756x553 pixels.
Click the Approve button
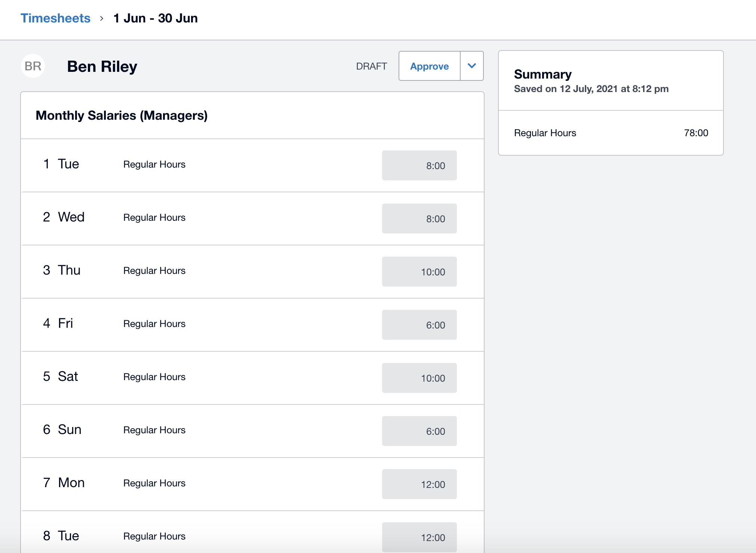pyautogui.click(x=429, y=66)
